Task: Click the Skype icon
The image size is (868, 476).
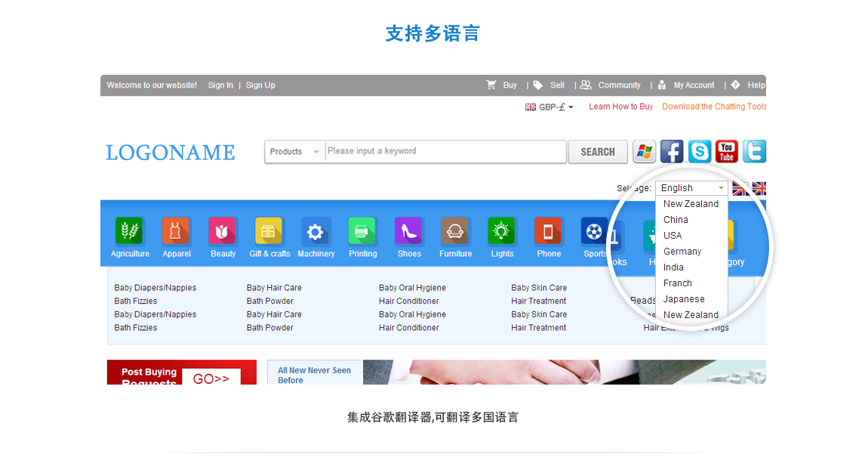Action: point(700,151)
